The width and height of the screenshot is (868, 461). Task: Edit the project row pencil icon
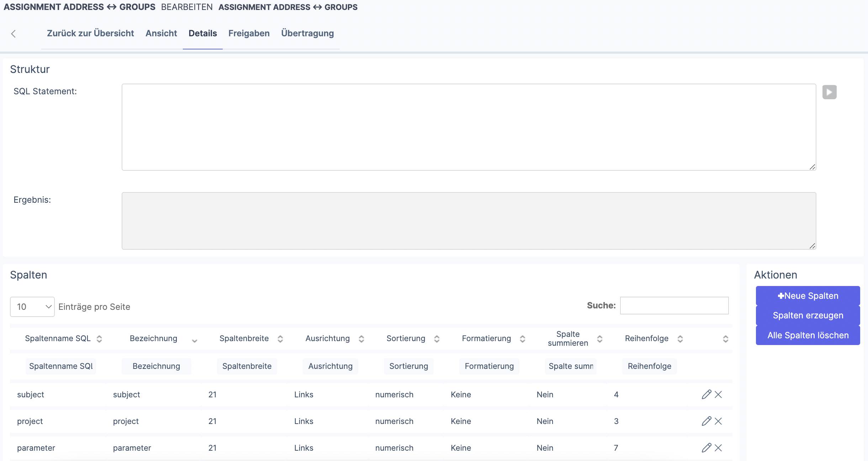coord(706,421)
